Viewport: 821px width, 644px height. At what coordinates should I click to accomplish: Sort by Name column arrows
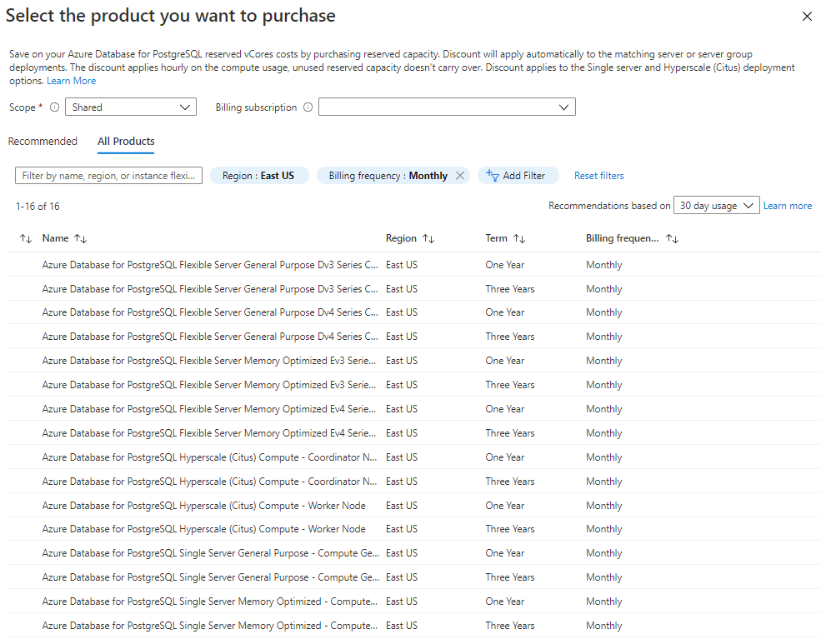pyautogui.click(x=81, y=238)
